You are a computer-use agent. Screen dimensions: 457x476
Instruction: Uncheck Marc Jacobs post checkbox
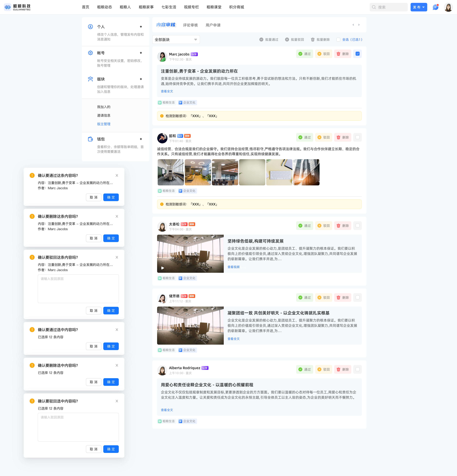point(357,54)
